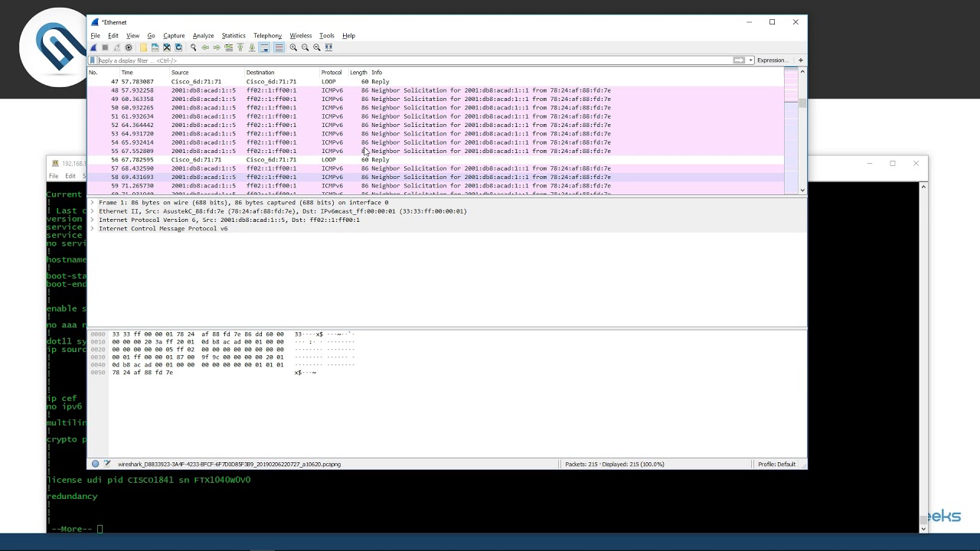The width and height of the screenshot is (980, 551).
Task: Open the Expression builder
Action: pyautogui.click(x=772, y=60)
